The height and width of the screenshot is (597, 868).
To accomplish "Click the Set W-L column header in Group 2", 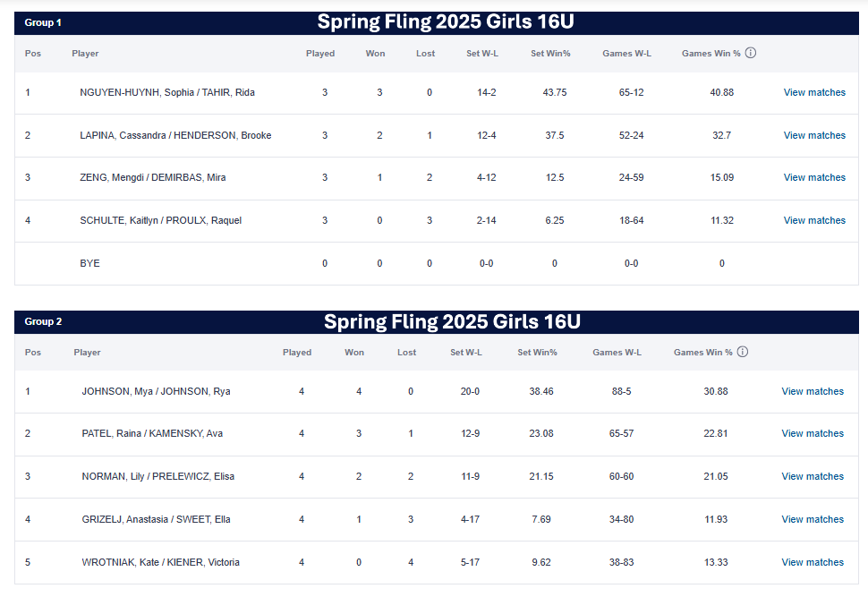I will (466, 353).
